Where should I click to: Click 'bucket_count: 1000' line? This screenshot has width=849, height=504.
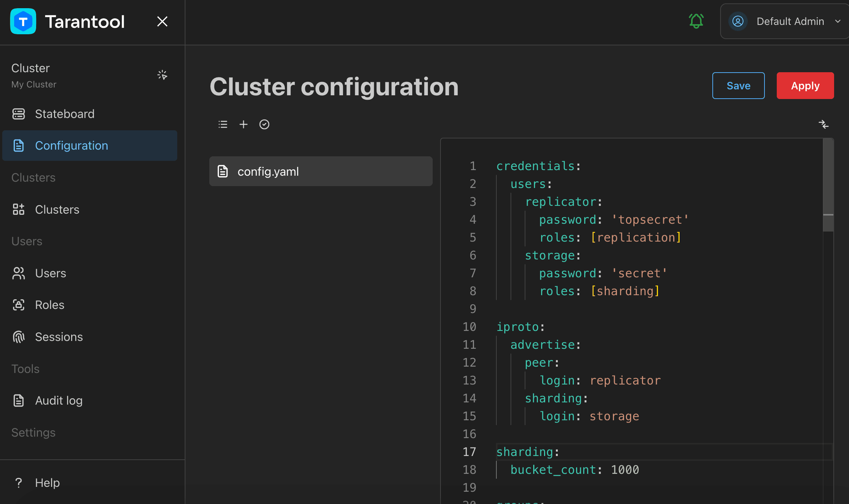pyautogui.click(x=575, y=470)
